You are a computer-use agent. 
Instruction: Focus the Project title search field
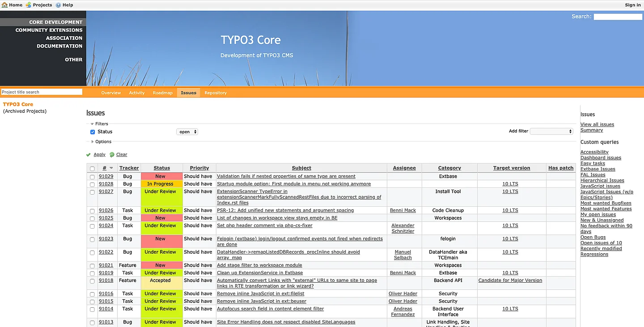click(42, 92)
